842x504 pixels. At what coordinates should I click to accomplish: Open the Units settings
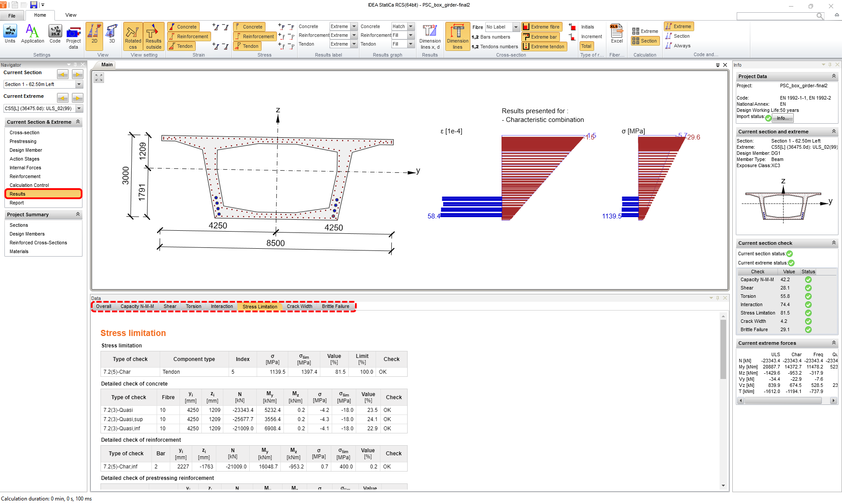pos(10,34)
